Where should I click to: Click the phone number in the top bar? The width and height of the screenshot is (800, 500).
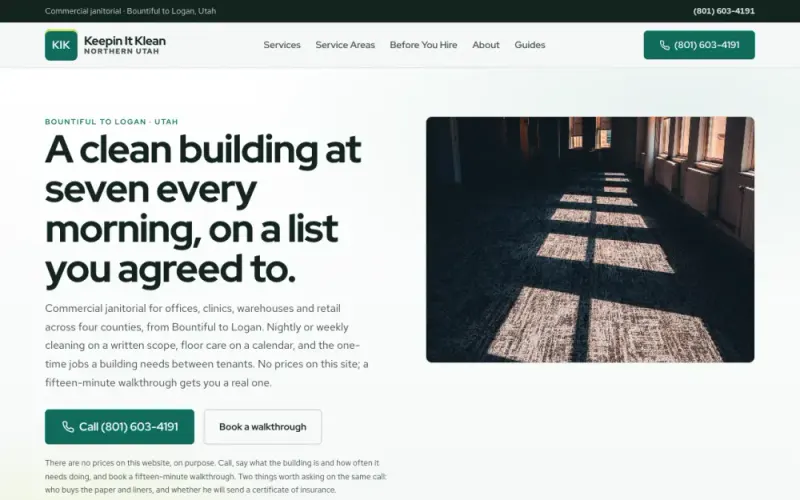point(723,11)
